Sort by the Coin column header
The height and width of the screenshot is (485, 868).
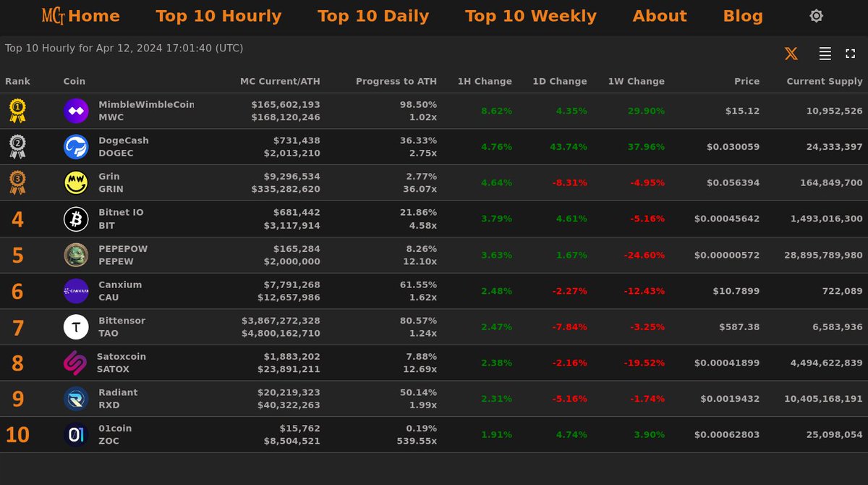(x=75, y=81)
